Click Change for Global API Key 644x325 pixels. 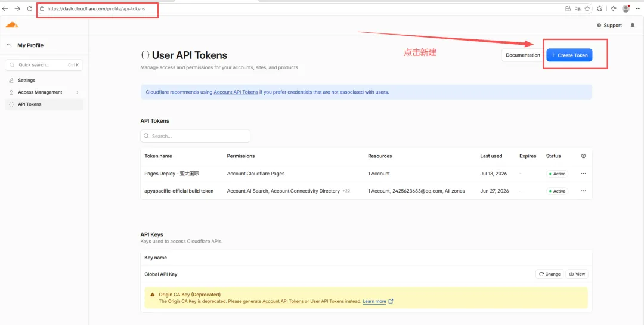point(550,274)
